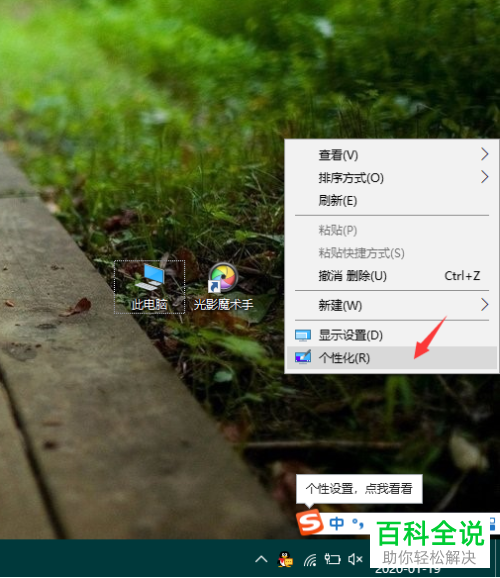Choose 粘贴快捷方式(S) in the context menu

(x=392, y=253)
